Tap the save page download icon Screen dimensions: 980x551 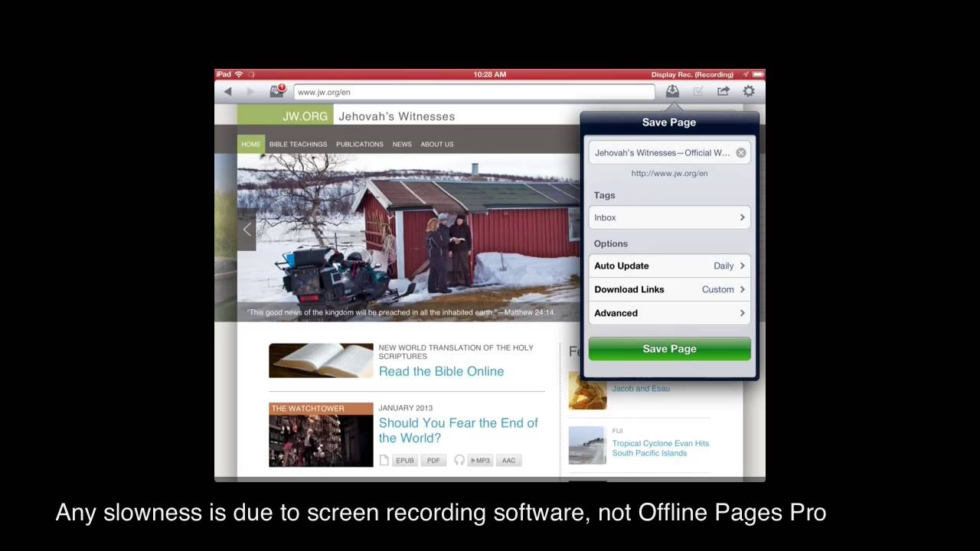coord(672,91)
